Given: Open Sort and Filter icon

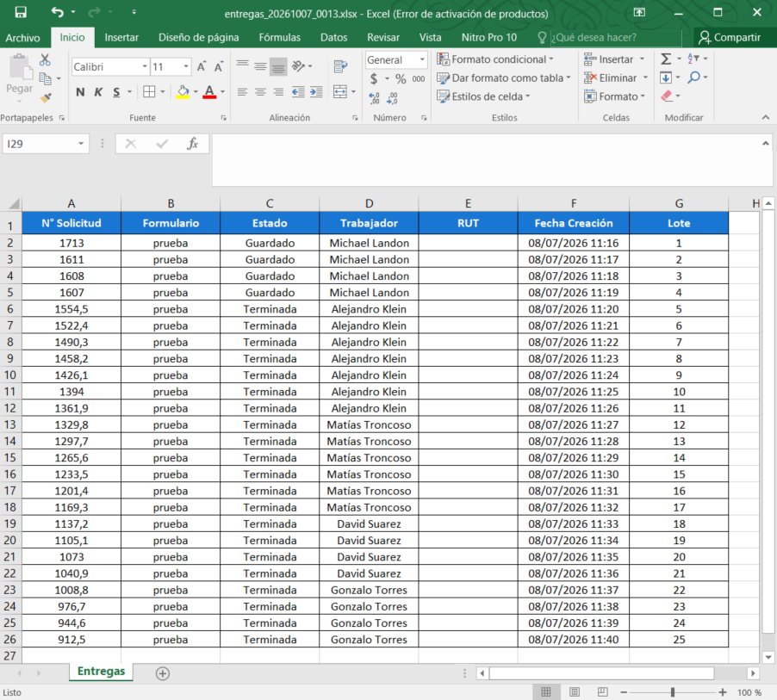Looking at the screenshot, I should tap(693, 59).
